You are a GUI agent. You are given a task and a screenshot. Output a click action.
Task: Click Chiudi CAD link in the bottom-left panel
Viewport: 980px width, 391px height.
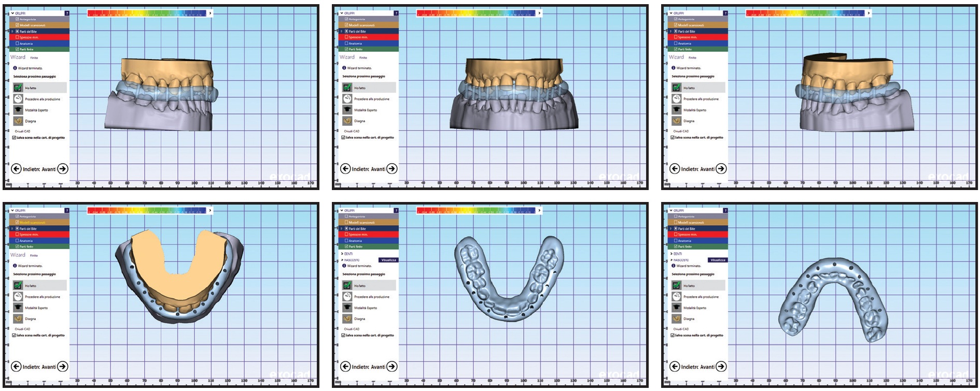[x=22, y=329]
